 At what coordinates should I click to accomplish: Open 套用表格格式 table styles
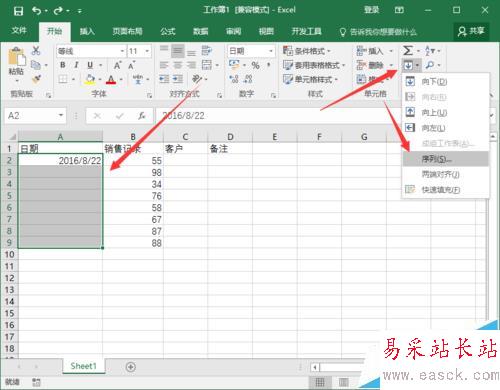click(x=314, y=65)
